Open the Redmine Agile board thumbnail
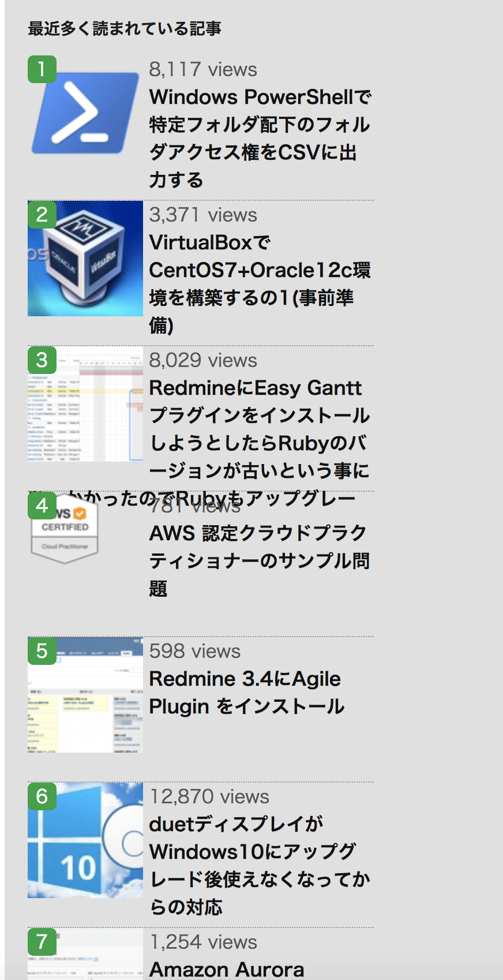Viewport: 503px width, 980px height. click(x=85, y=695)
